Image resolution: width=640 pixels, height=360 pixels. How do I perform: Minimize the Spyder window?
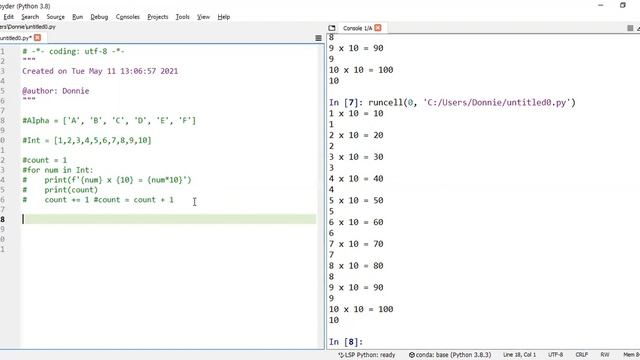(600, 5)
